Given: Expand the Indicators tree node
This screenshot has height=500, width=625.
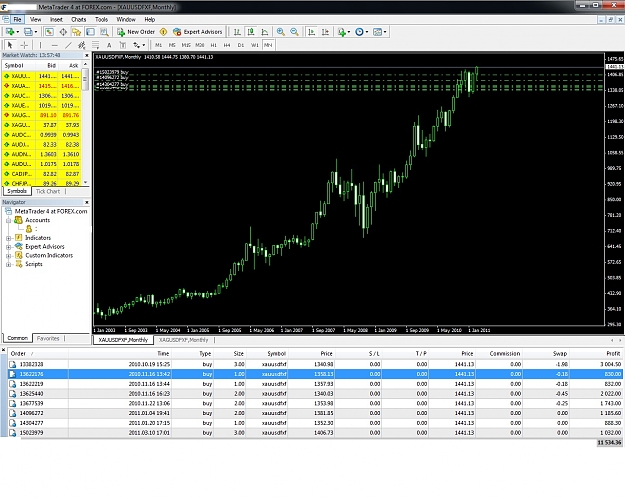Looking at the screenshot, I should pyautogui.click(x=8, y=238).
